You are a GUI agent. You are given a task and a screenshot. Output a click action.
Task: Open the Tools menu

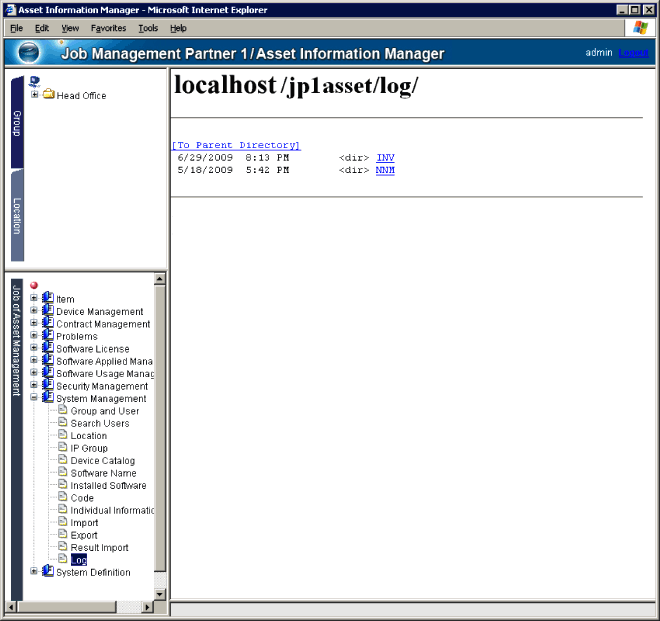148,28
